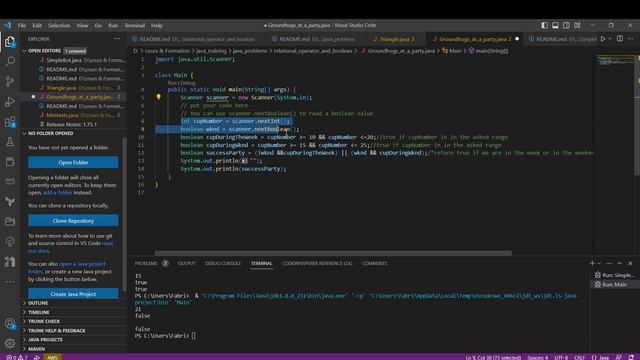The width and height of the screenshot is (640, 360).
Task: Open the Terminal menu
Action: tap(135, 25)
